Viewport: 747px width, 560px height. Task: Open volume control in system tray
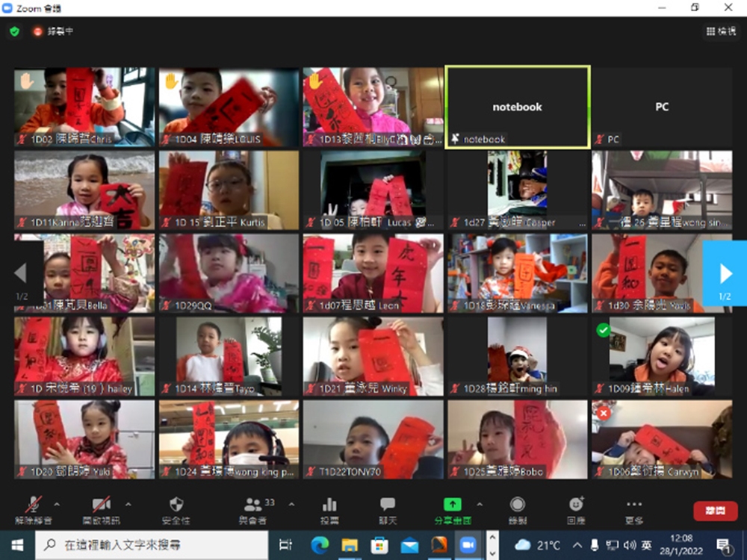tap(630, 545)
